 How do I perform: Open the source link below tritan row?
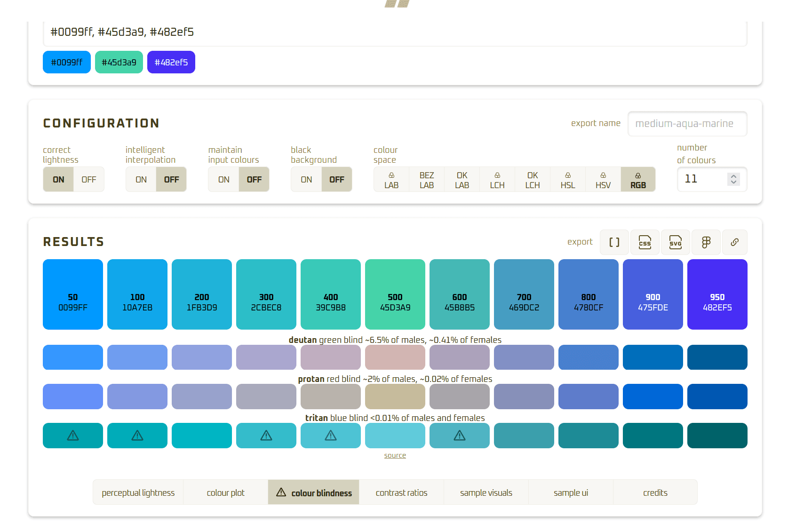[395, 455]
